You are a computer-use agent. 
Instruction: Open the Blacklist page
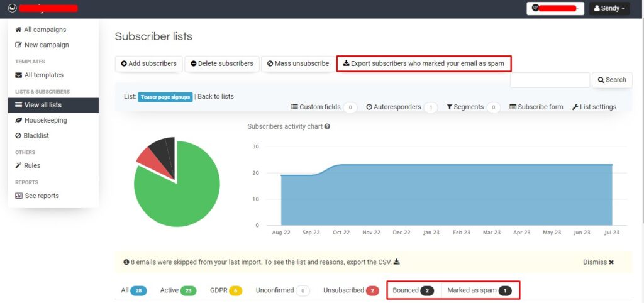point(32,136)
